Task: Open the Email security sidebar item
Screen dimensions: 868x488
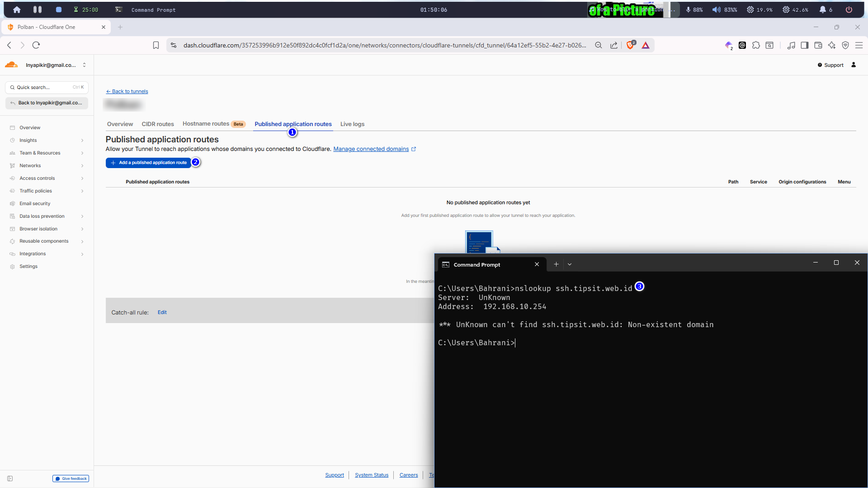Action: click(35, 204)
